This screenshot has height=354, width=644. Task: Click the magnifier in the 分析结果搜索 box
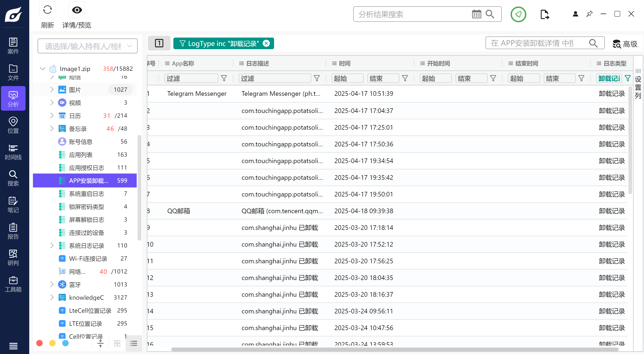(490, 14)
